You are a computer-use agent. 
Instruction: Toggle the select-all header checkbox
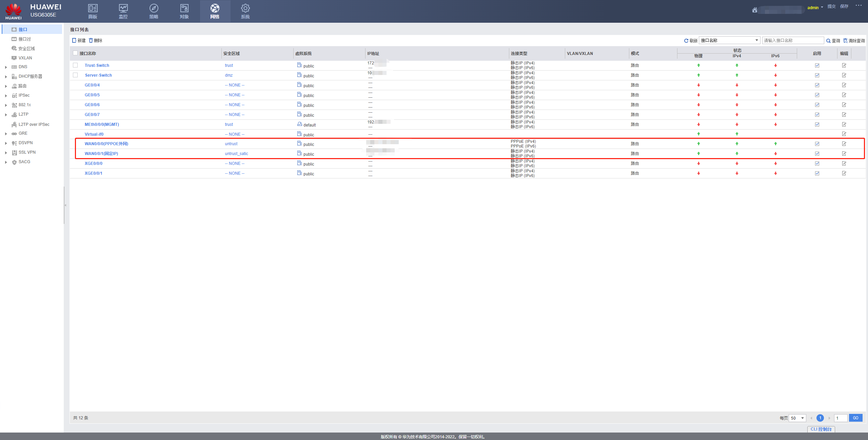click(x=75, y=53)
